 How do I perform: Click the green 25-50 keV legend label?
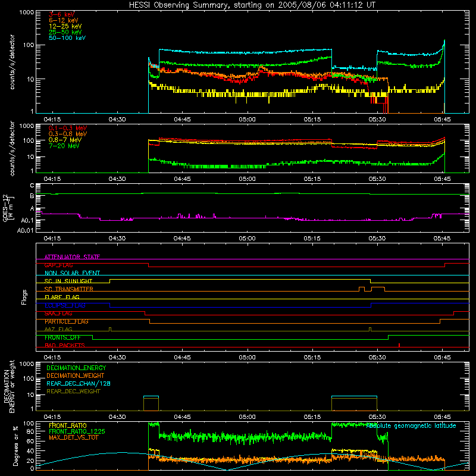[x=65, y=32]
